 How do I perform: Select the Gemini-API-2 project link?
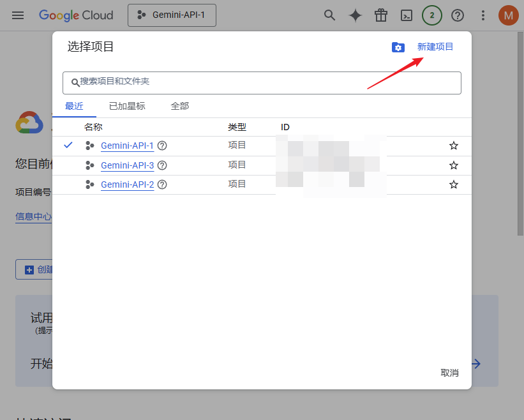pos(127,184)
